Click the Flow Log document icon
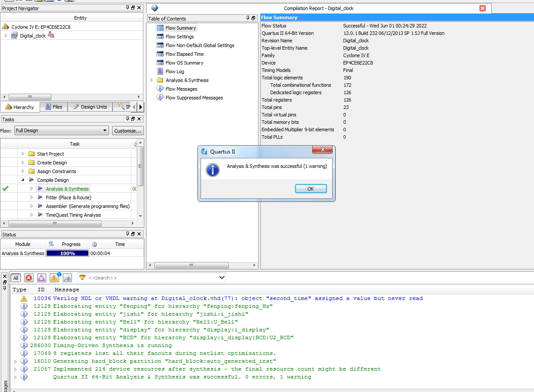This screenshot has height=392, width=534. coord(160,72)
